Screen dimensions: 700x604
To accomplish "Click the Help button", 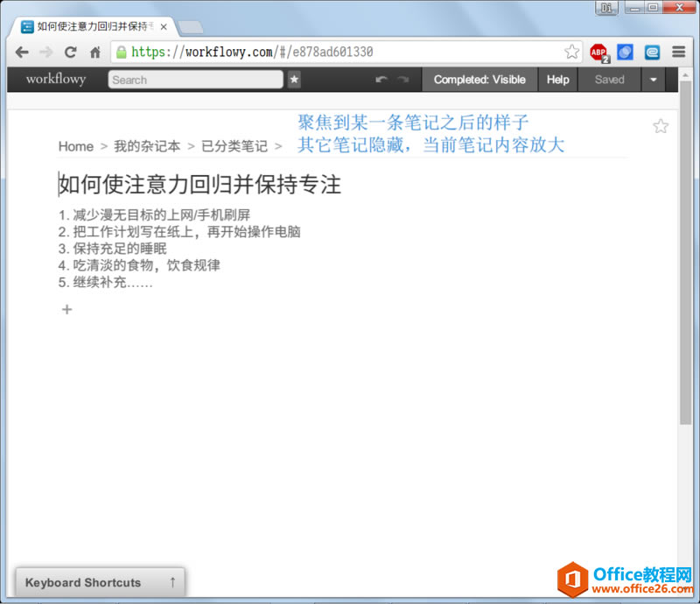I will click(557, 79).
